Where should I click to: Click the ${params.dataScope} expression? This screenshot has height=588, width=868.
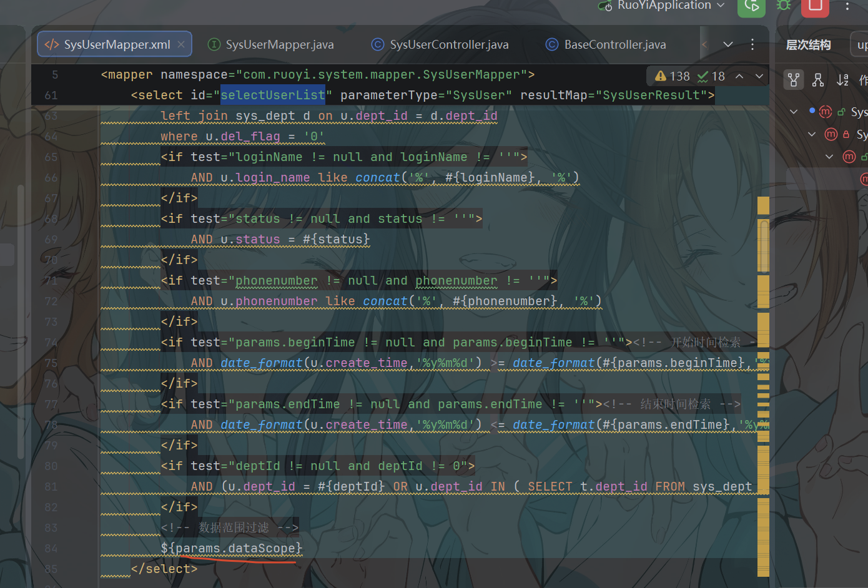click(232, 548)
